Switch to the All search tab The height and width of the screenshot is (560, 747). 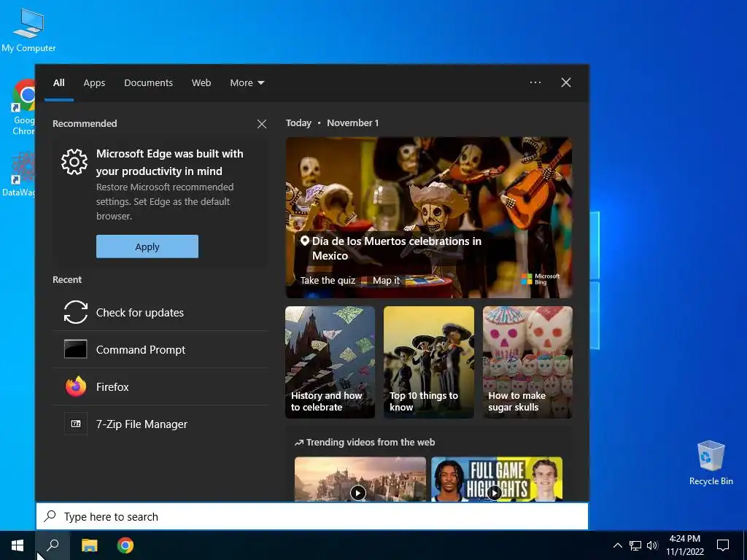tap(58, 83)
